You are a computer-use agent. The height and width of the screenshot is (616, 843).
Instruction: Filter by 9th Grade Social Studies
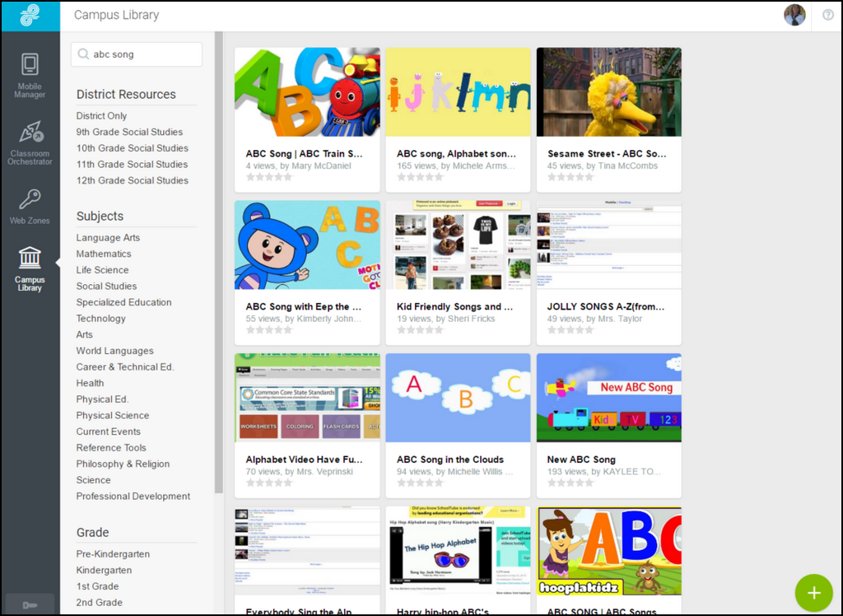coord(129,132)
